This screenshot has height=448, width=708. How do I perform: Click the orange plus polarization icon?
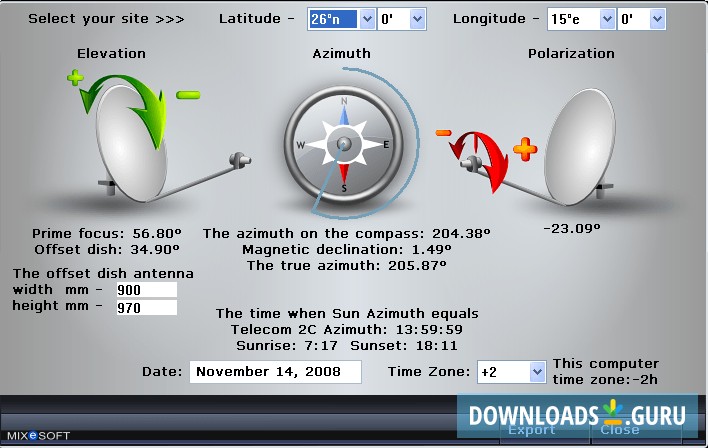(525, 149)
